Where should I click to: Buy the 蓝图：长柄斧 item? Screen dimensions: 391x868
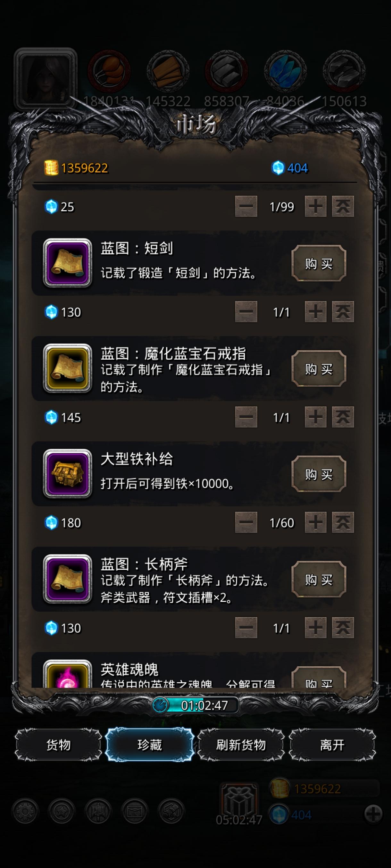pos(319,580)
